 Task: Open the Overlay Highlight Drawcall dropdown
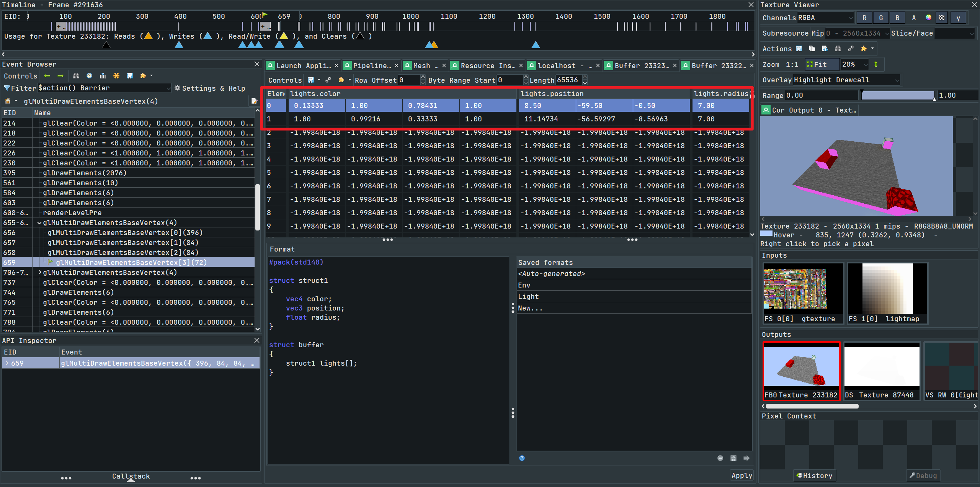point(847,80)
